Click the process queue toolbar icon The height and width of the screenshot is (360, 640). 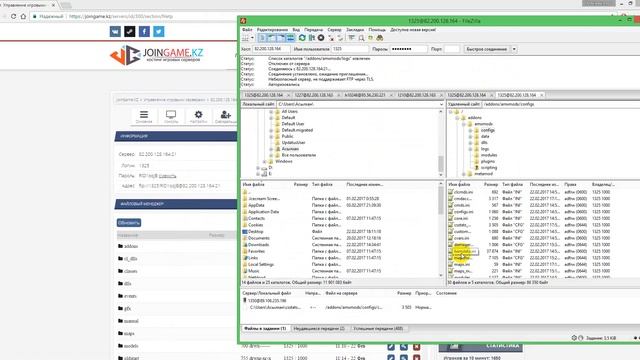[x=312, y=38]
